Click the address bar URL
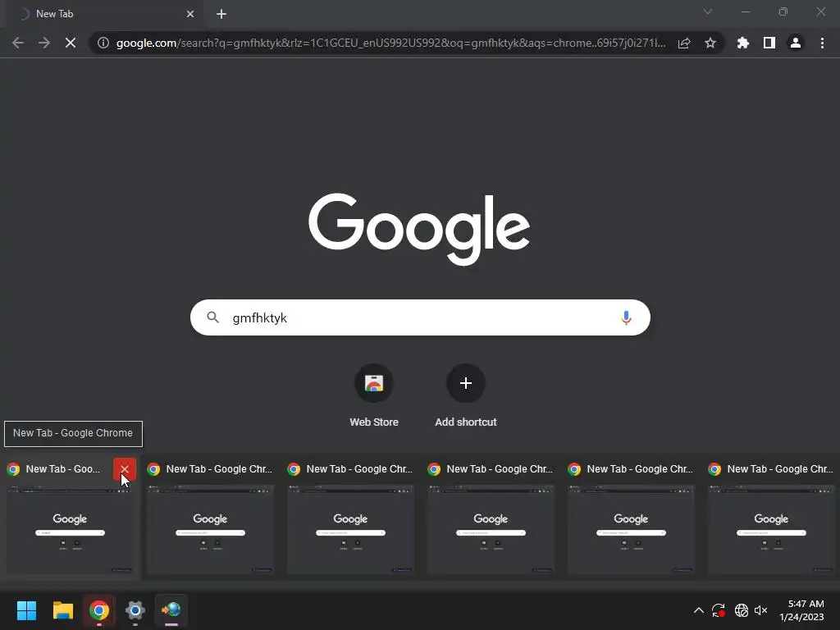The width and height of the screenshot is (840, 630). point(391,43)
